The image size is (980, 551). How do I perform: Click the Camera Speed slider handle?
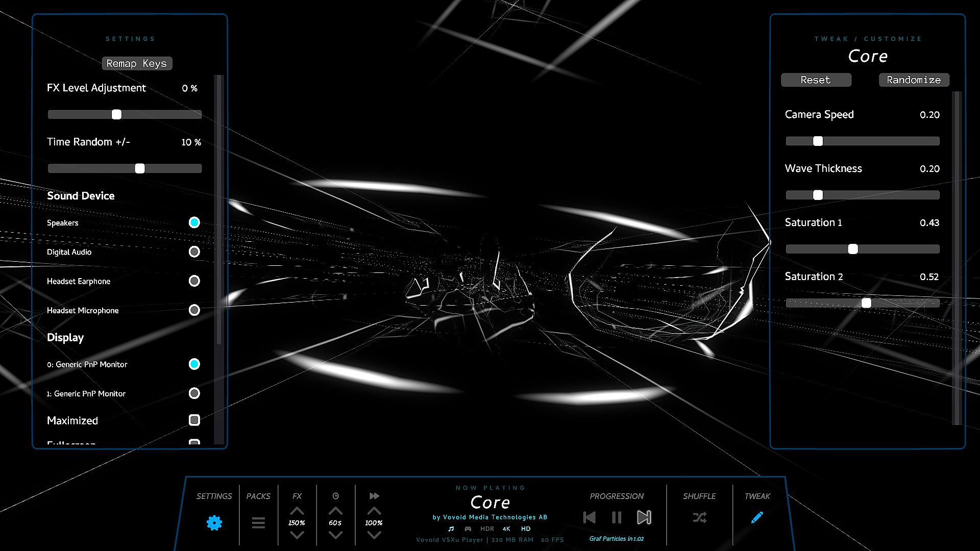pyautogui.click(x=818, y=141)
